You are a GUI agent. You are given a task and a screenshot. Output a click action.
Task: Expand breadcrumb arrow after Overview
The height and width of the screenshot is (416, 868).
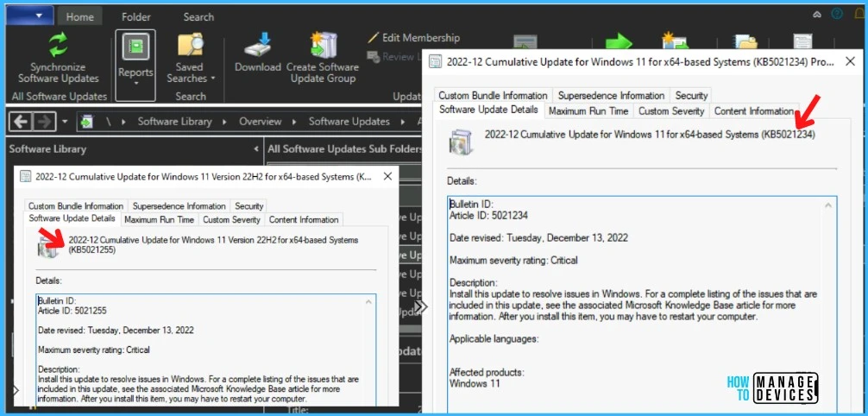tap(296, 122)
